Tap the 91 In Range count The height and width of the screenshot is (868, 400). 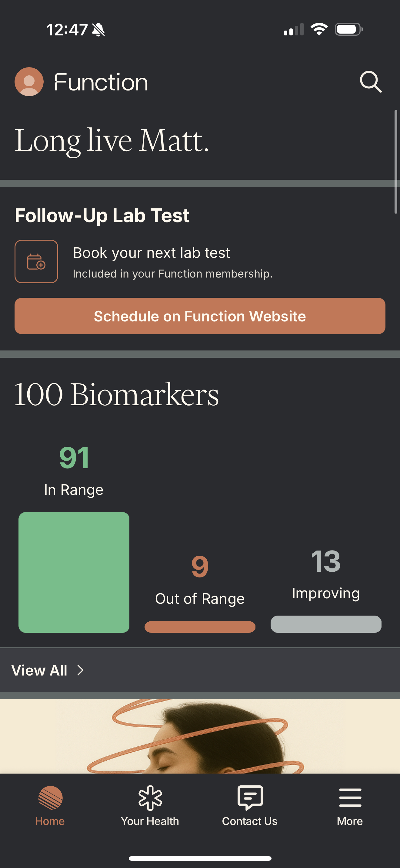(74, 458)
